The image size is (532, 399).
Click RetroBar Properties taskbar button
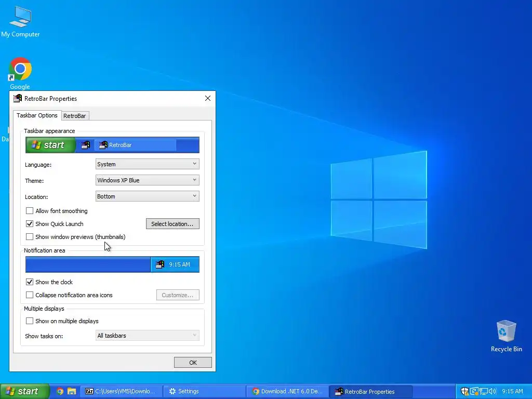pyautogui.click(x=371, y=391)
